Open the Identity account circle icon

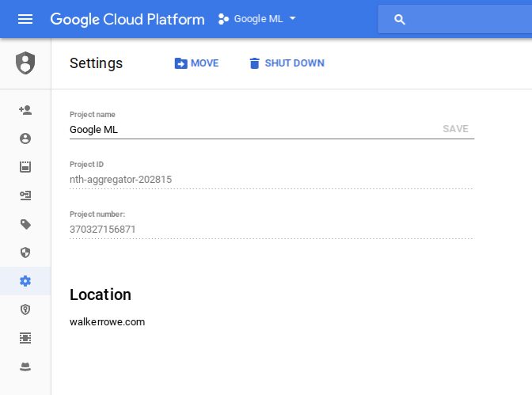point(25,139)
